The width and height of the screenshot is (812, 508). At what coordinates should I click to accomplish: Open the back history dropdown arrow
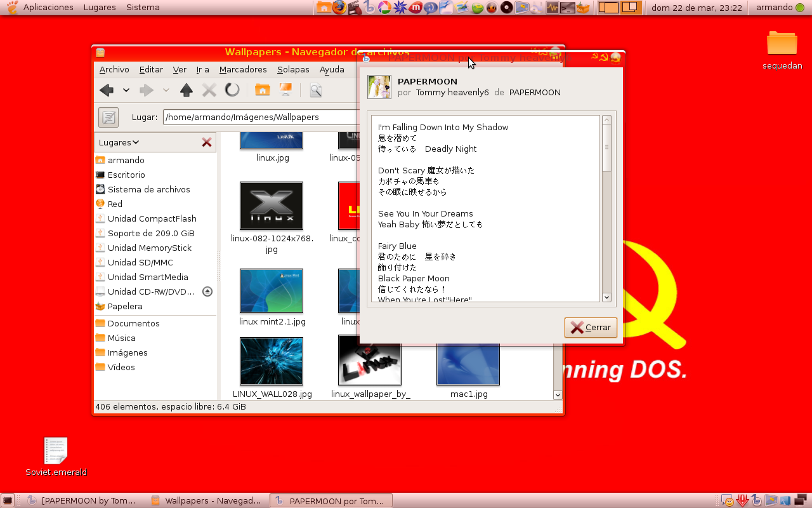click(x=126, y=90)
